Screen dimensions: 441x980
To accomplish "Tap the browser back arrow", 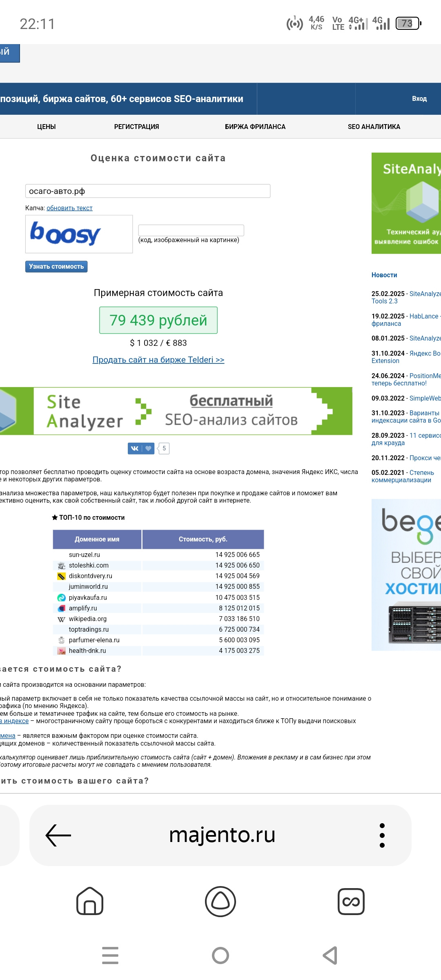I will pyautogui.click(x=58, y=835).
